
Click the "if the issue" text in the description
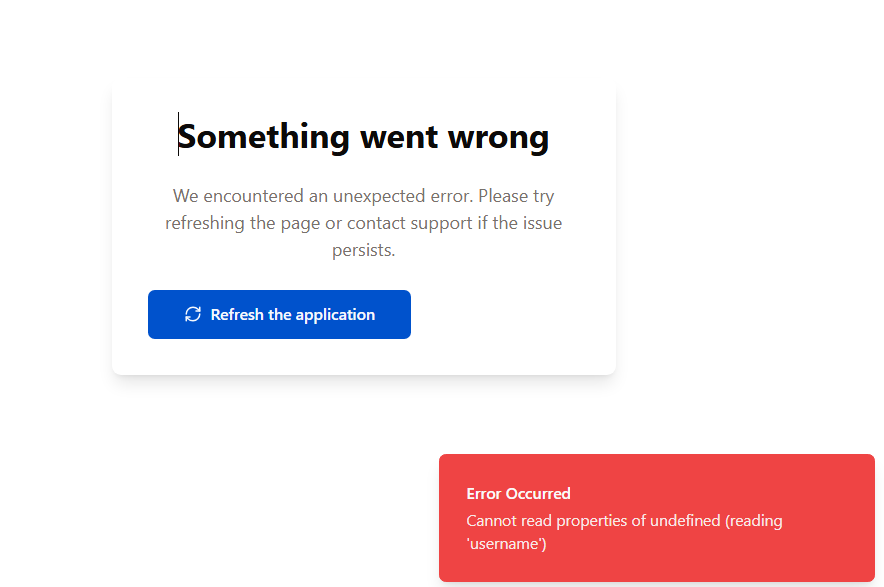coord(520,223)
